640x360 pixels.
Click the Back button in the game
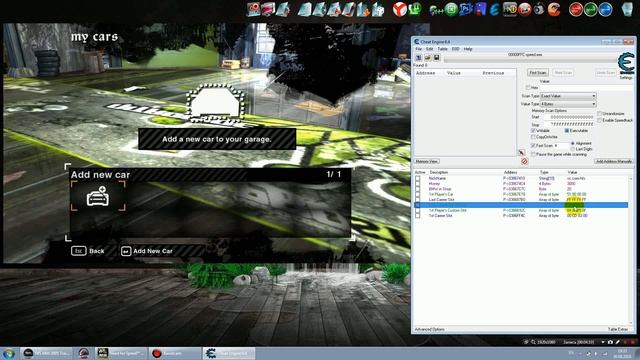pos(88,251)
